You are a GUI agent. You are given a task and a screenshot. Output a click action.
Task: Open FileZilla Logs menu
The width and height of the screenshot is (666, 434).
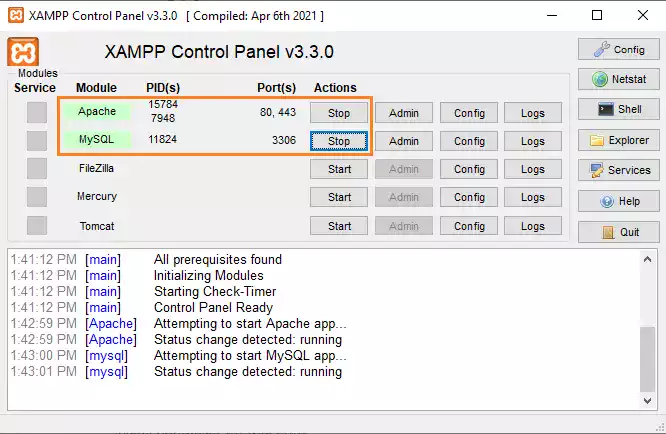pos(533,169)
